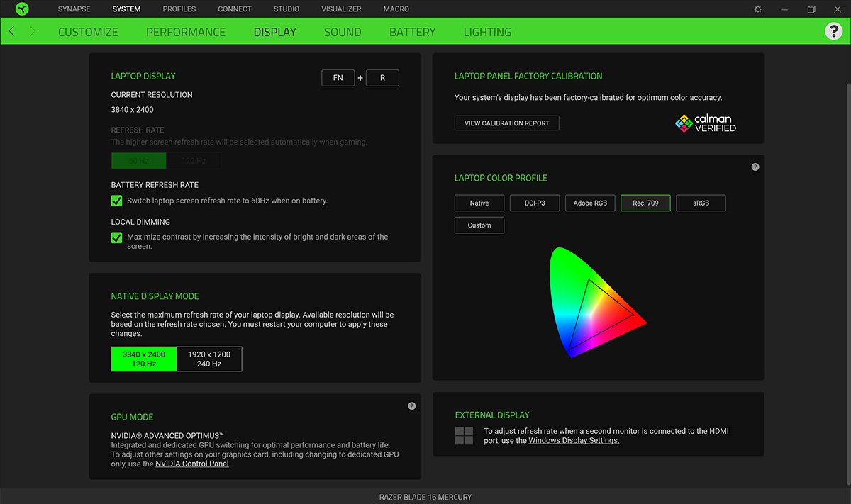The width and height of the screenshot is (851, 504).
Task: Click the R shortcut key button
Action: [383, 78]
